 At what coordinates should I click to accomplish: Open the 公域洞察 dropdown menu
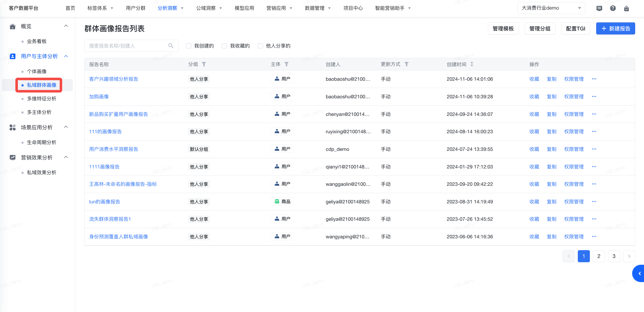[209, 8]
